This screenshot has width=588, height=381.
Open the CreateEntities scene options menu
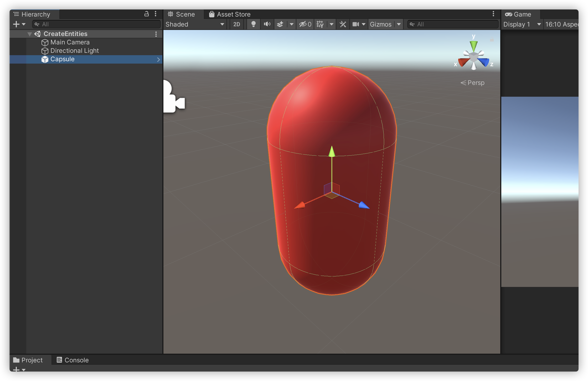(x=156, y=34)
